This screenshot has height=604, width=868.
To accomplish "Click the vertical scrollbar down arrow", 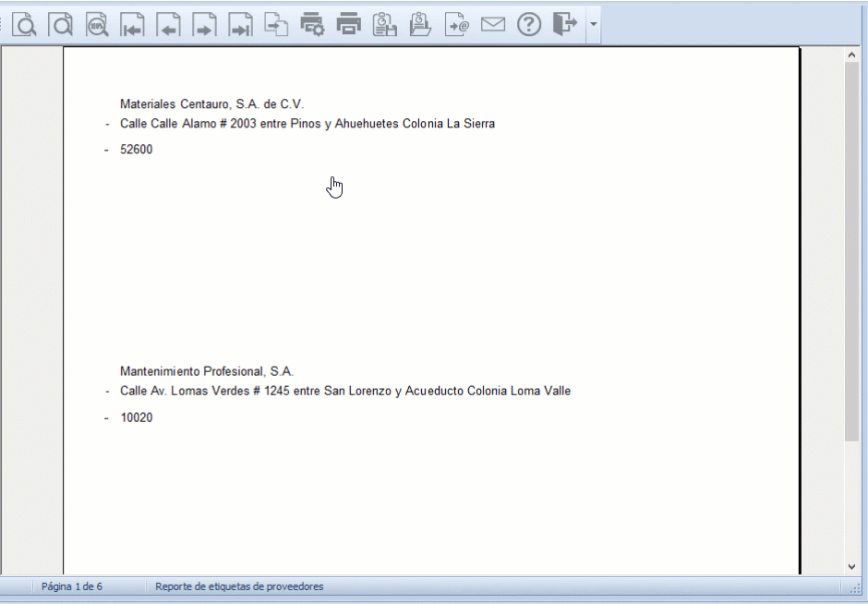I will tap(851, 566).
